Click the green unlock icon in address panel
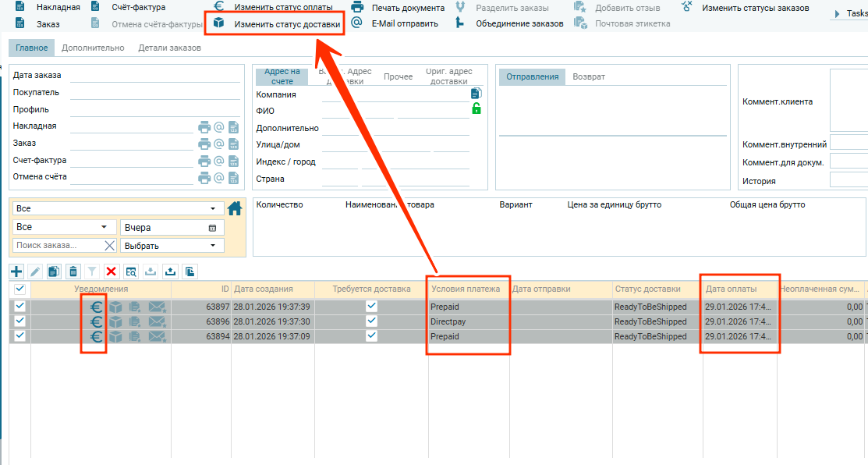The width and height of the screenshot is (868, 465). (x=476, y=108)
